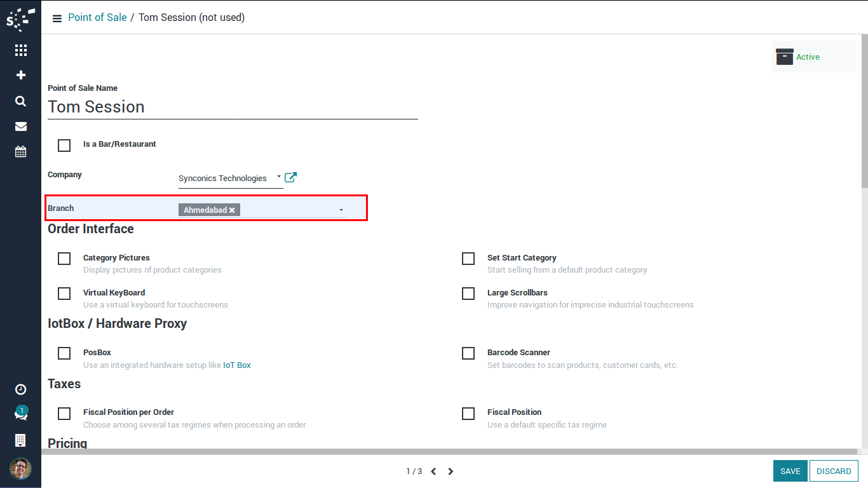Tick the Barcode Scanner checkbox
The image size is (868, 488).
tap(468, 353)
